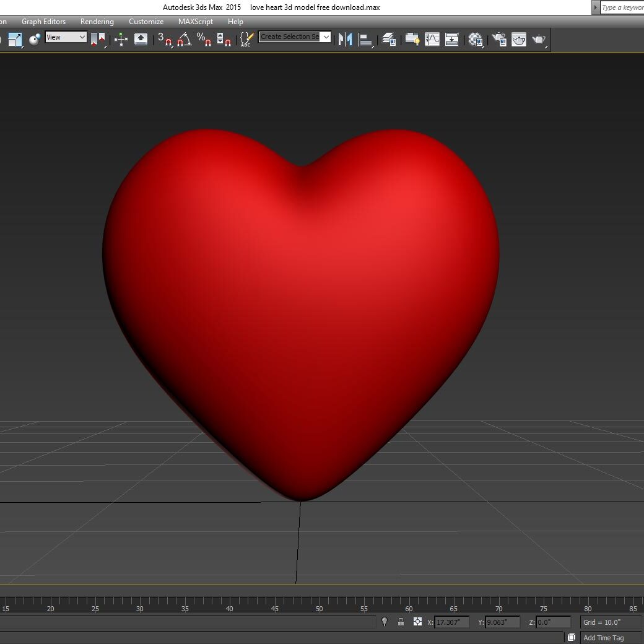Expand Create Selection Set dropdown
The image size is (644, 644).
pyautogui.click(x=326, y=37)
